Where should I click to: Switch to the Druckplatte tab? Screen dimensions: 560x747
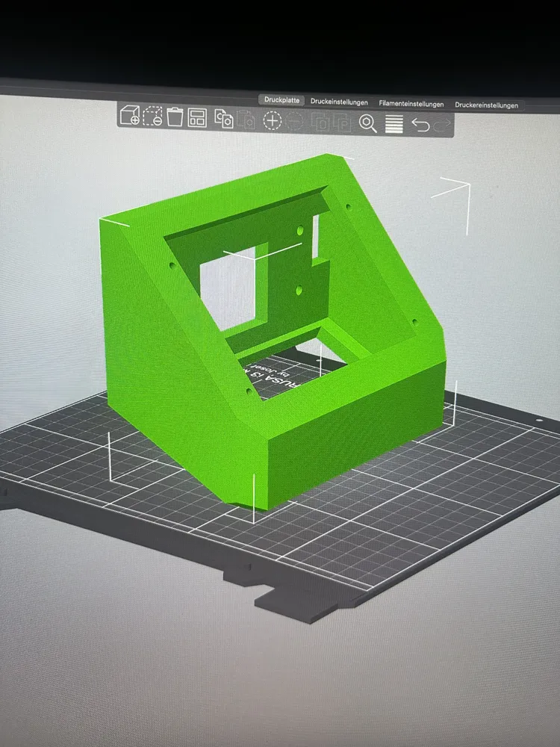282,100
